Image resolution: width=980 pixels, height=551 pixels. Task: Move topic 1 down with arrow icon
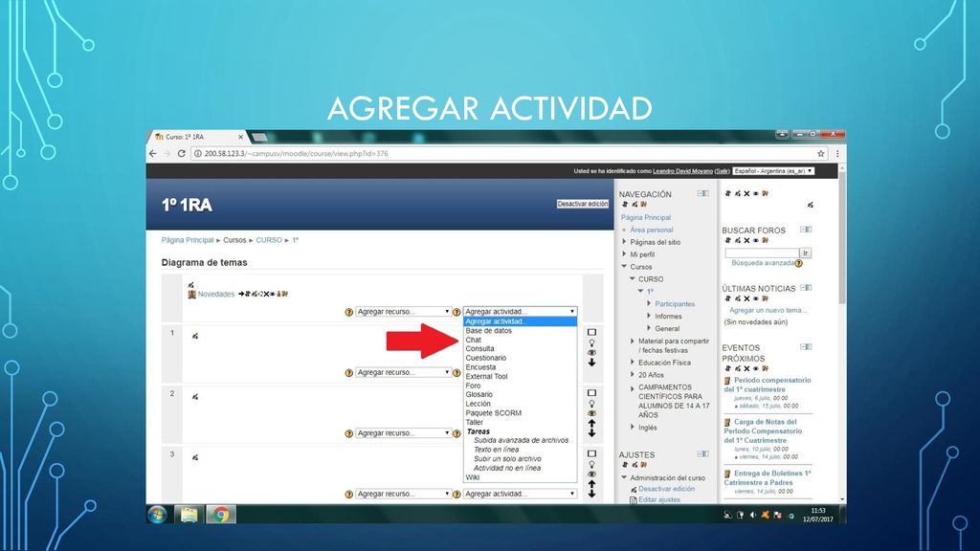click(591, 363)
